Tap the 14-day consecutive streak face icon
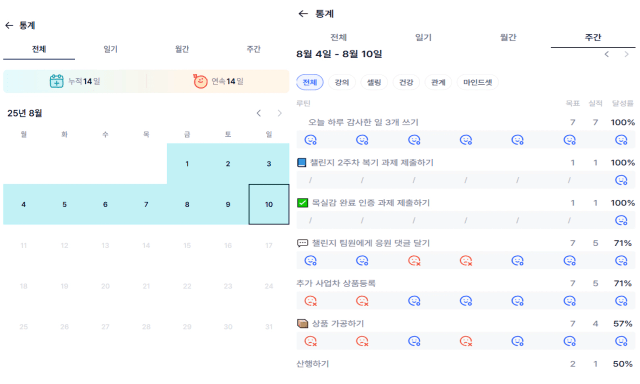Viewport: 640px width, 384px height. pos(200,81)
